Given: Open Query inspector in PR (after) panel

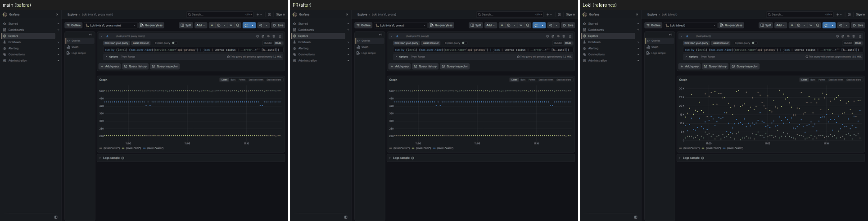Looking at the screenshot, I should click(455, 66).
